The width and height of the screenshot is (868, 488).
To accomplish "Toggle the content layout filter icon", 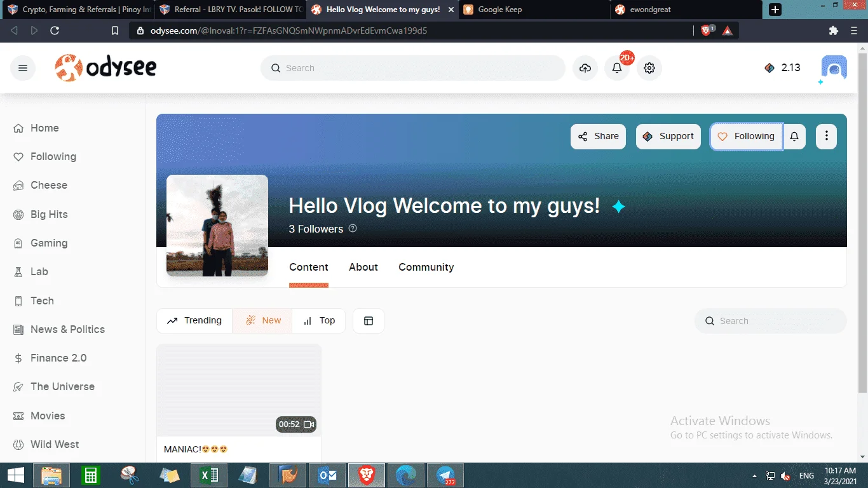I will click(369, 321).
